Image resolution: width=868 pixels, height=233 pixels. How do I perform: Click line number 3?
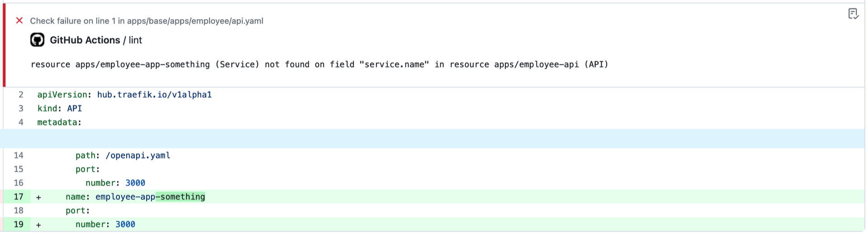(x=20, y=108)
